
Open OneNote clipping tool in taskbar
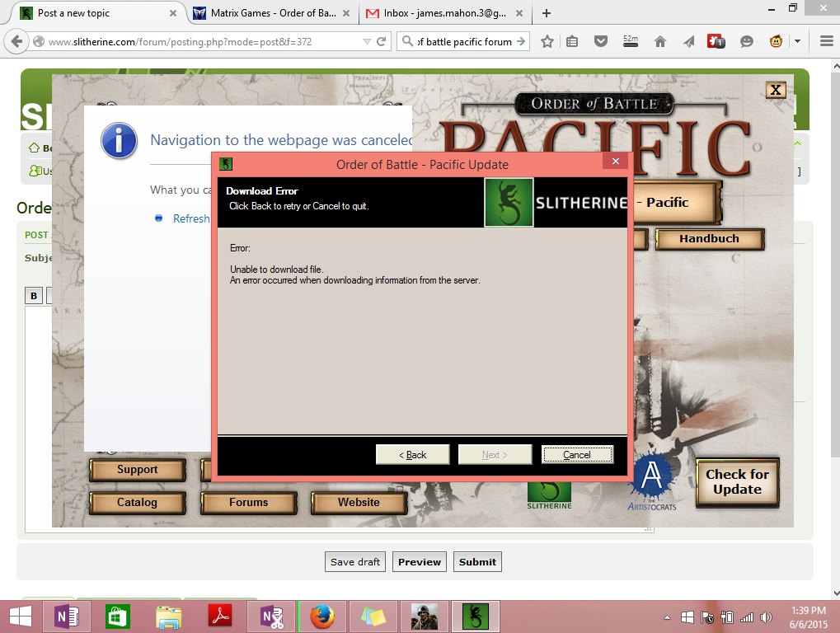[271, 617]
